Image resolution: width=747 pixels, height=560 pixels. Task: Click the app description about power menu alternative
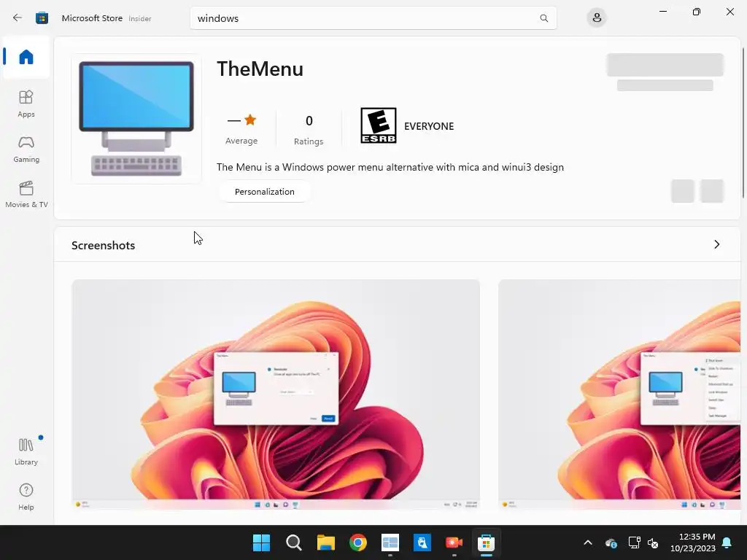[x=390, y=167]
